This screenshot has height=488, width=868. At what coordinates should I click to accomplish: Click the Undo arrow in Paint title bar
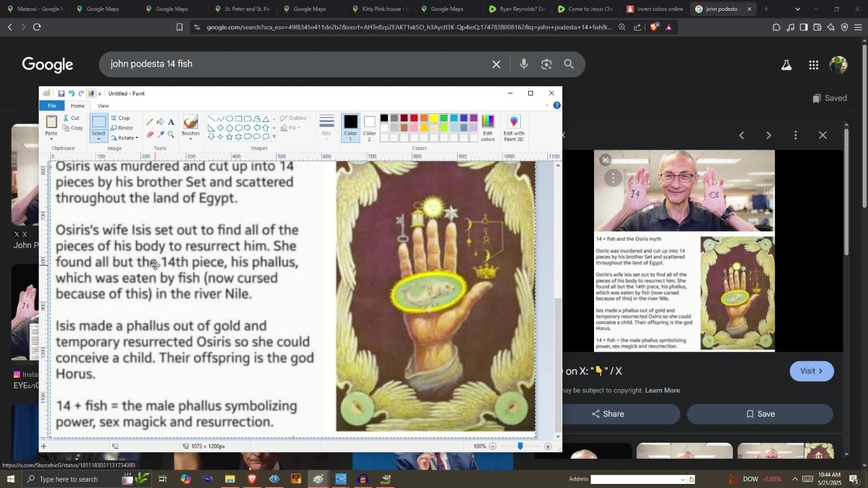click(71, 94)
